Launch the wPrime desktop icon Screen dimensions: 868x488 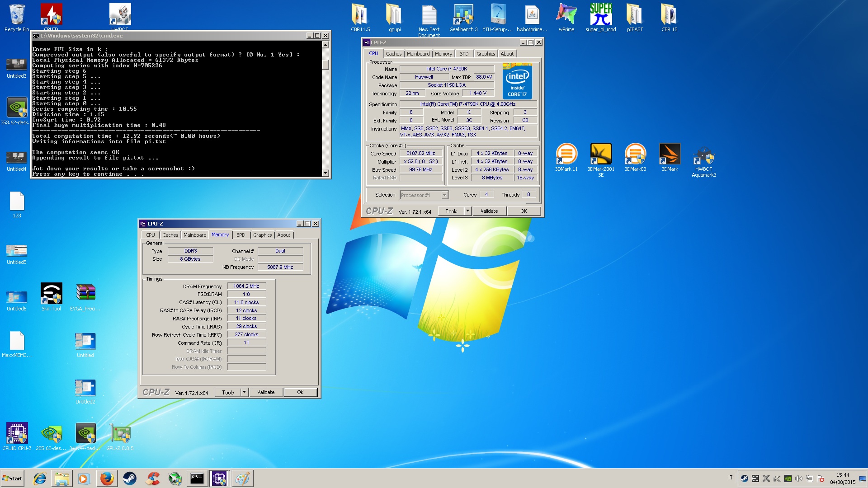click(x=566, y=18)
